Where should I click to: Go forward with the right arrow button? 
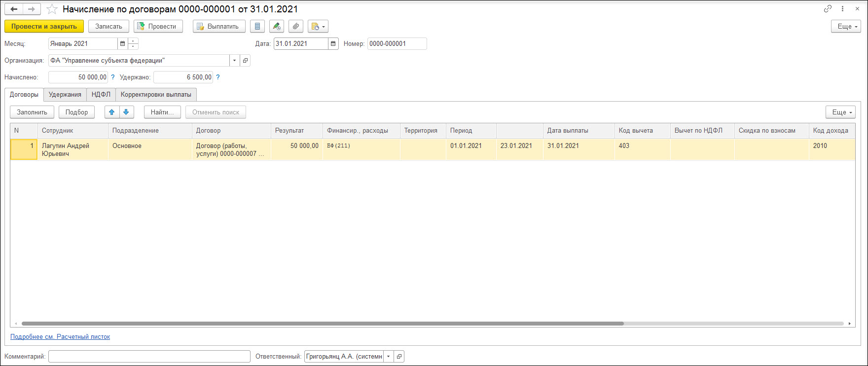click(32, 9)
